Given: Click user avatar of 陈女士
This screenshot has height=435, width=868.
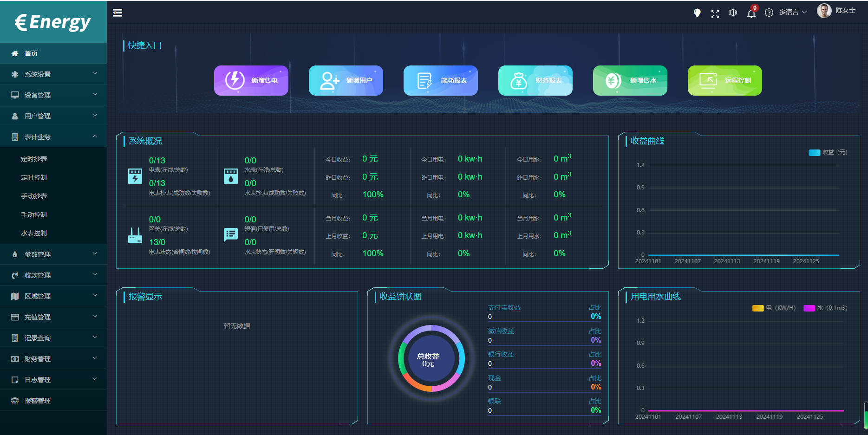Looking at the screenshot, I should (x=824, y=11).
